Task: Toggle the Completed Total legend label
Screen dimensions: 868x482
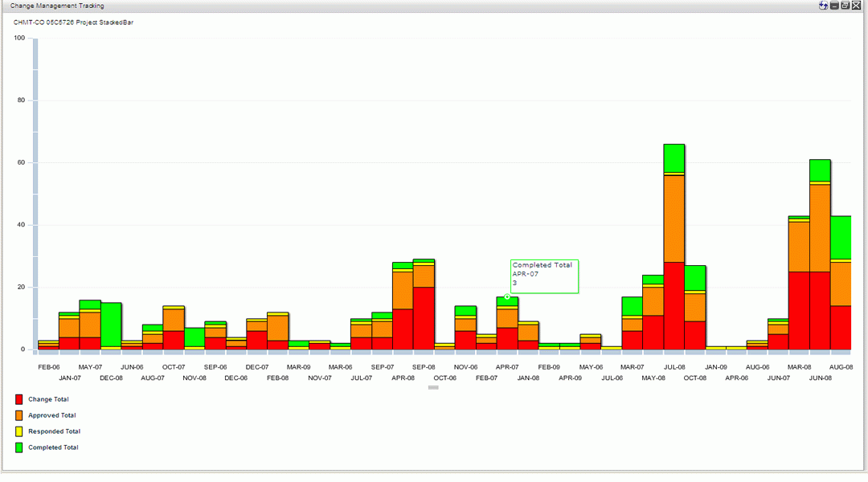Action: click(53, 447)
